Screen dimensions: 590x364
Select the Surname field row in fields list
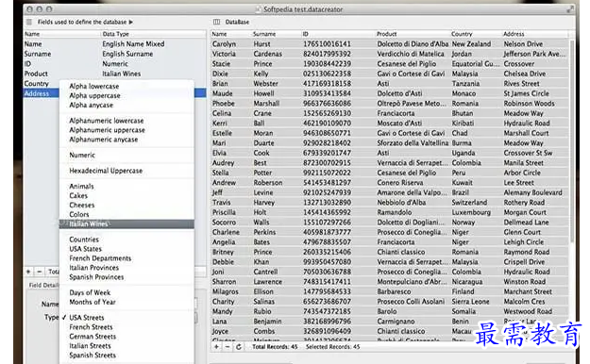click(x=114, y=54)
